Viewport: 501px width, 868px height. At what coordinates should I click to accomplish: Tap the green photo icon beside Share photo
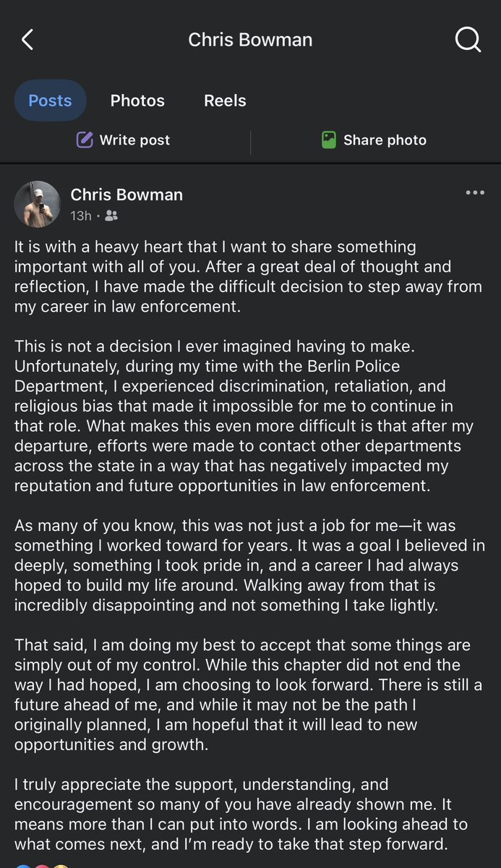(x=329, y=140)
